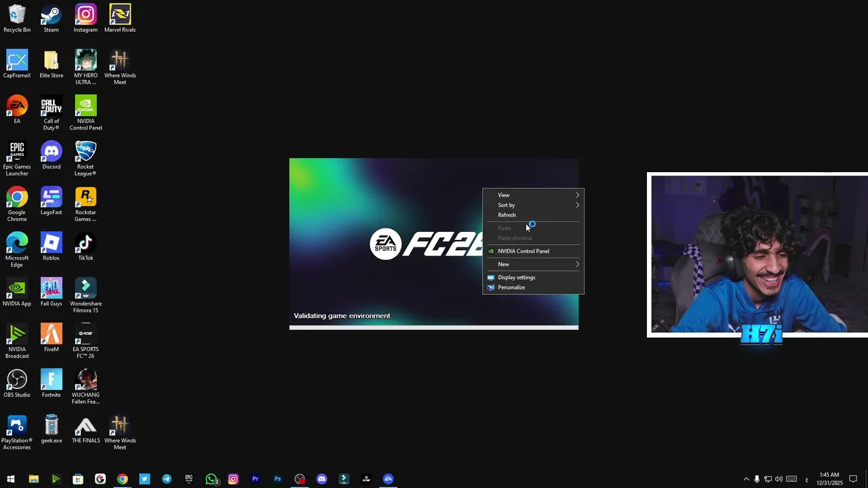Open network settings from the tray

pos(768,479)
